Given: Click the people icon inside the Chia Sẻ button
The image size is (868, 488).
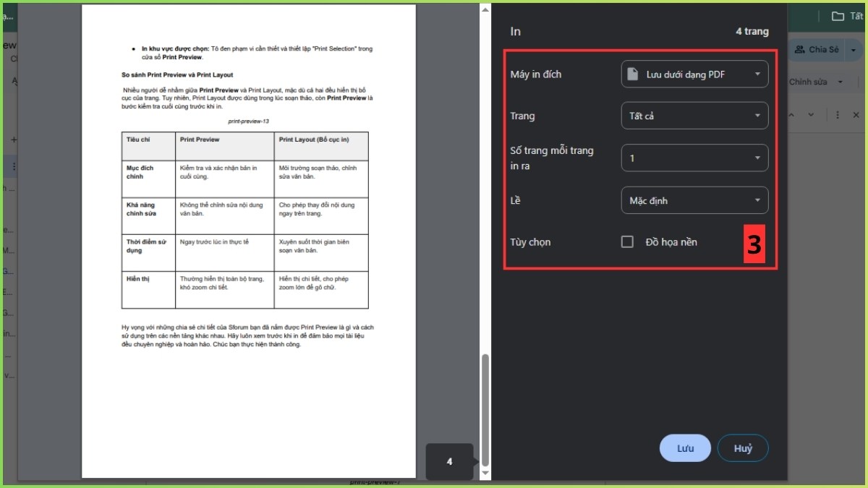Looking at the screenshot, I should point(799,49).
